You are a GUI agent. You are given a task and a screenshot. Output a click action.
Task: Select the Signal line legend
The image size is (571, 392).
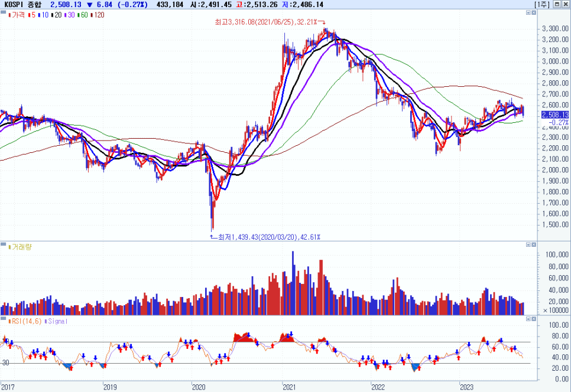[x=56, y=321]
